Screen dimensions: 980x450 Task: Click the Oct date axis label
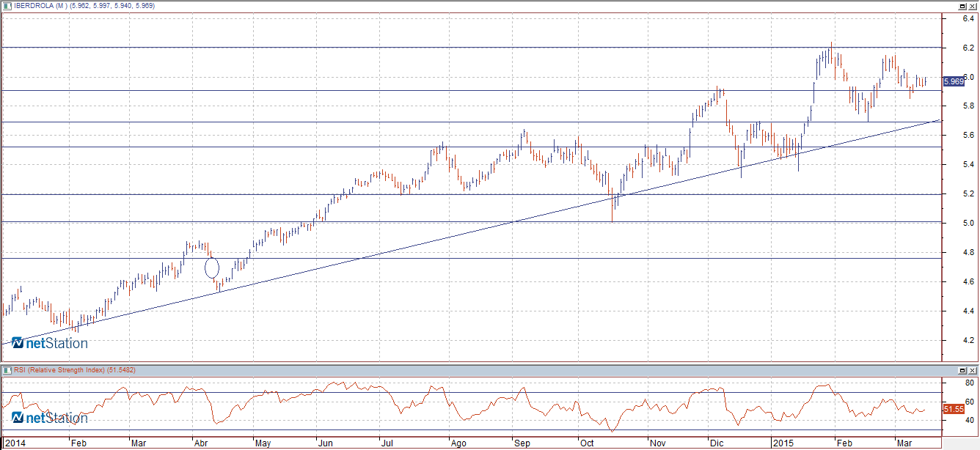click(586, 443)
